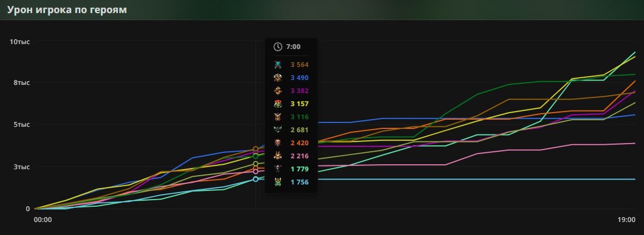
Task: Click the 00:00 time axis label
Action: coord(43,220)
